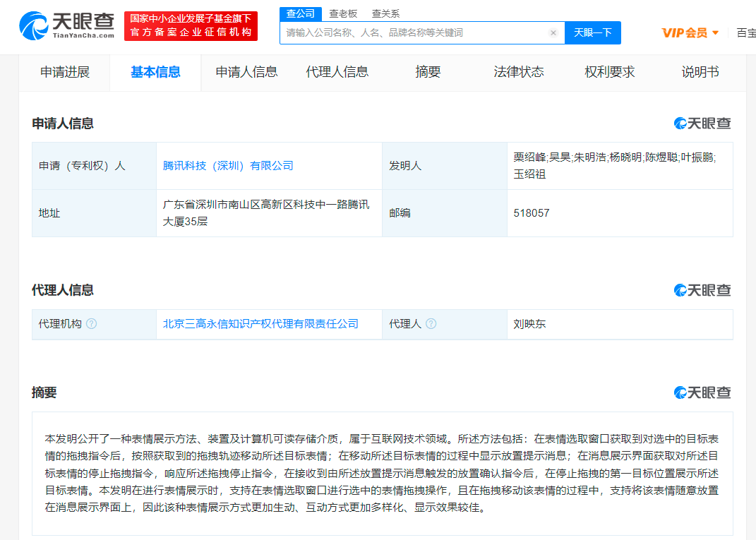The image size is (756, 540).
Task: Clear the search box with the × icon
Action: pyautogui.click(x=553, y=32)
